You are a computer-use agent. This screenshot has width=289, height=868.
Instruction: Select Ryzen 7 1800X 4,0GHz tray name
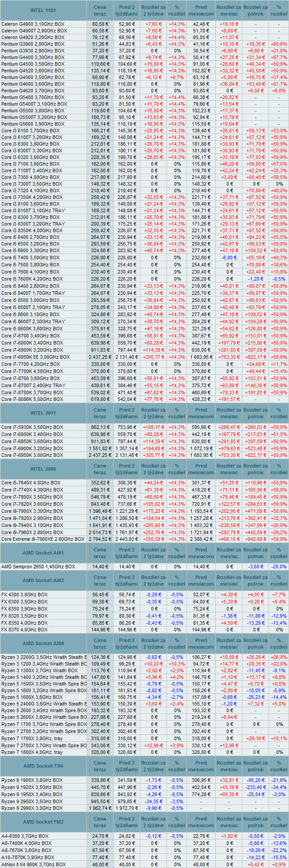point(32,752)
